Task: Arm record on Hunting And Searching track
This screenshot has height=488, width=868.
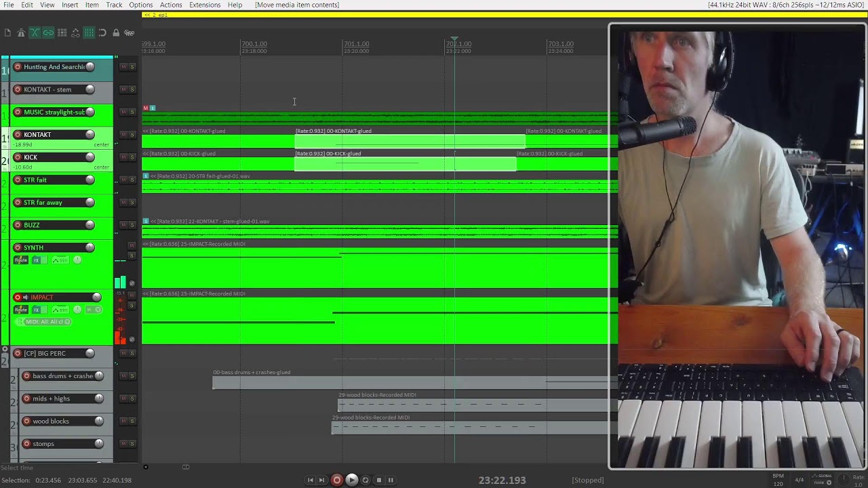Action: click(x=18, y=66)
